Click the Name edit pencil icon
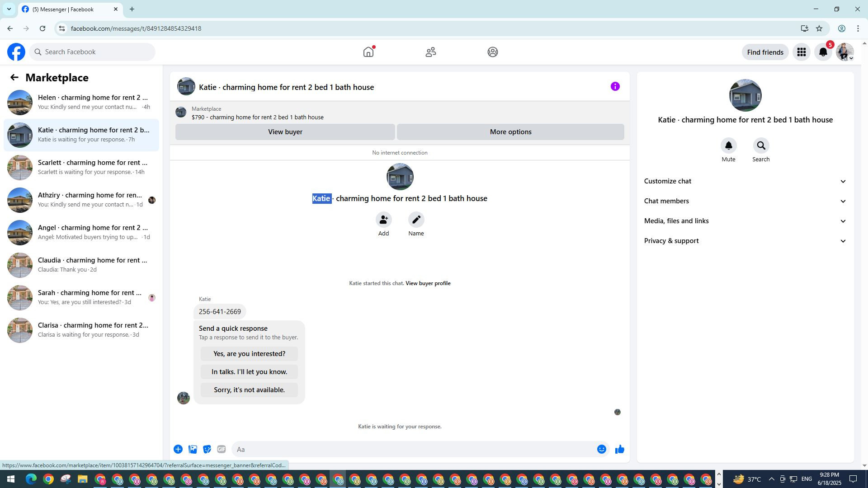 (x=416, y=220)
